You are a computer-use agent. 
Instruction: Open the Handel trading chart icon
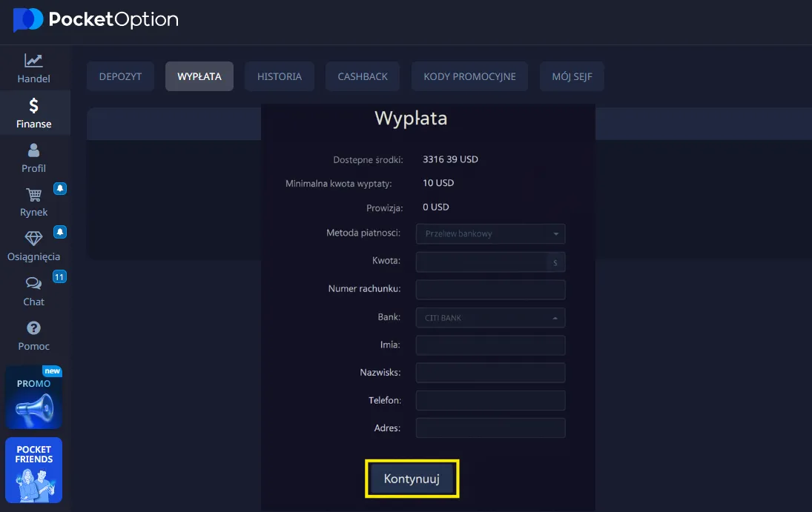(33, 61)
